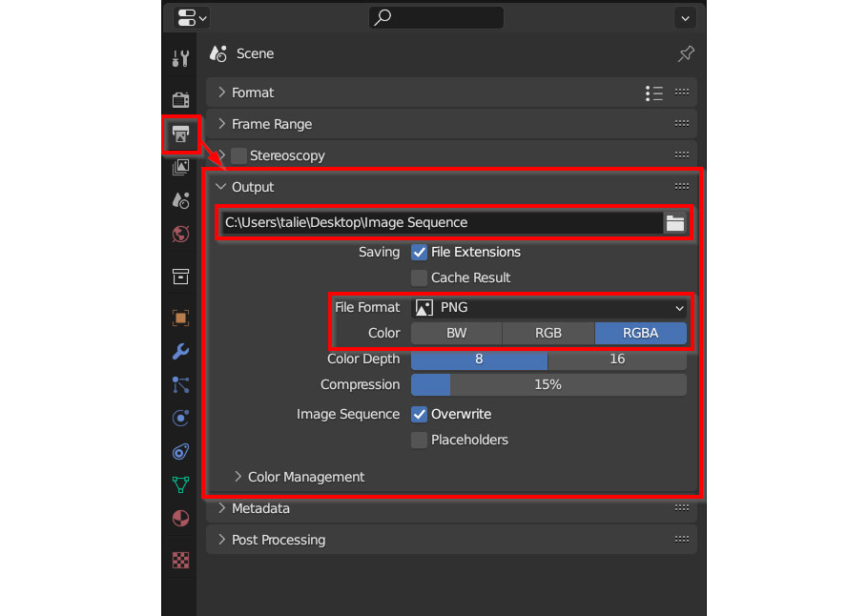Select the Render properties tab icon

[x=180, y=99]
